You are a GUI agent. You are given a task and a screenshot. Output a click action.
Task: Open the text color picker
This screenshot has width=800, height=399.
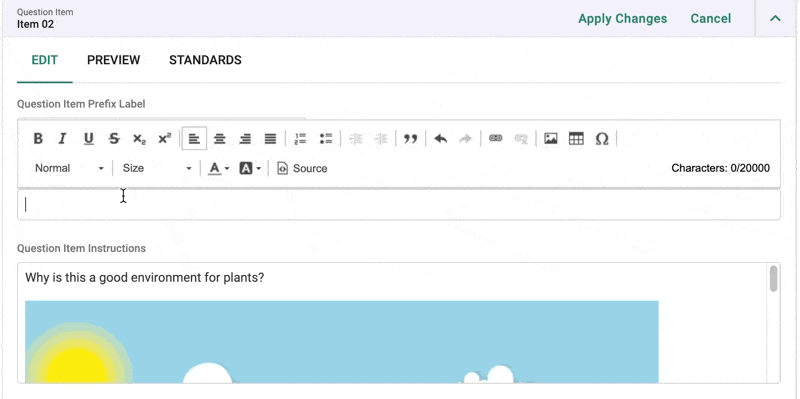pos(219,168)
